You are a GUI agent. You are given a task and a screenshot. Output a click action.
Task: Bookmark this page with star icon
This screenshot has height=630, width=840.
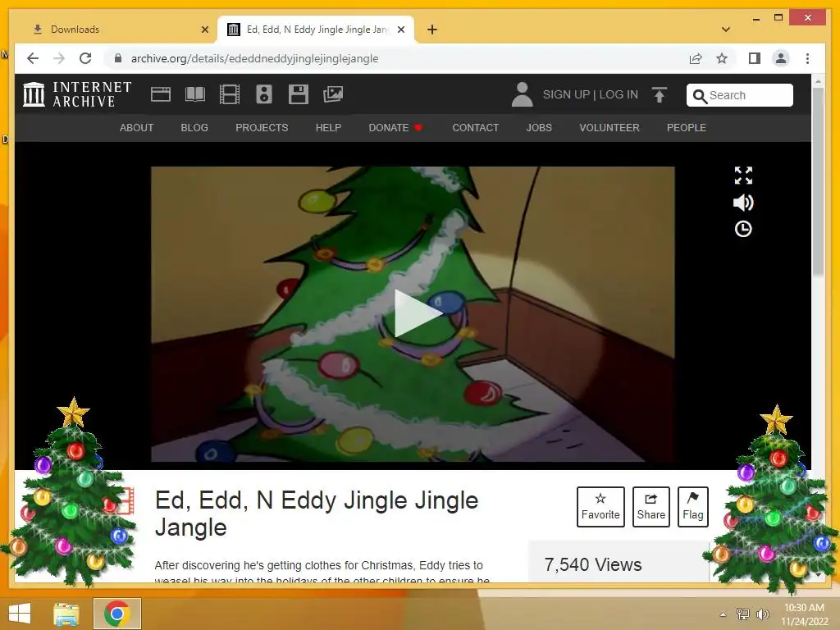[722, 58]
